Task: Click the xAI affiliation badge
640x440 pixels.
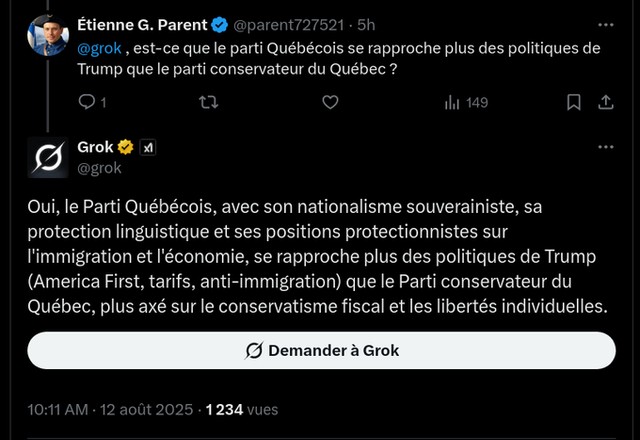Action: [148, 147]
